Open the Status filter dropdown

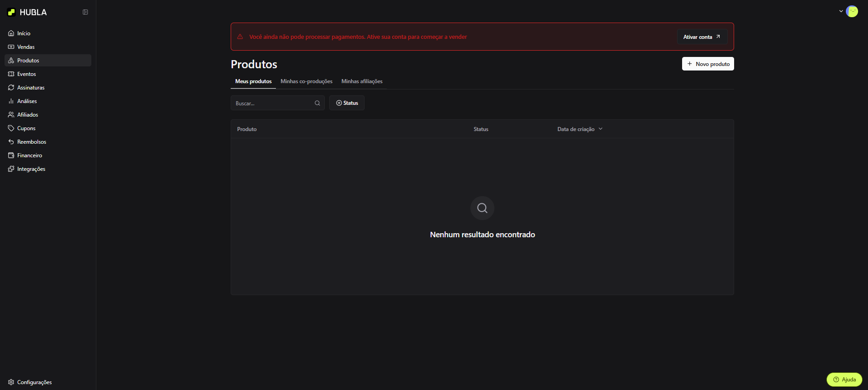coord(347,103)
